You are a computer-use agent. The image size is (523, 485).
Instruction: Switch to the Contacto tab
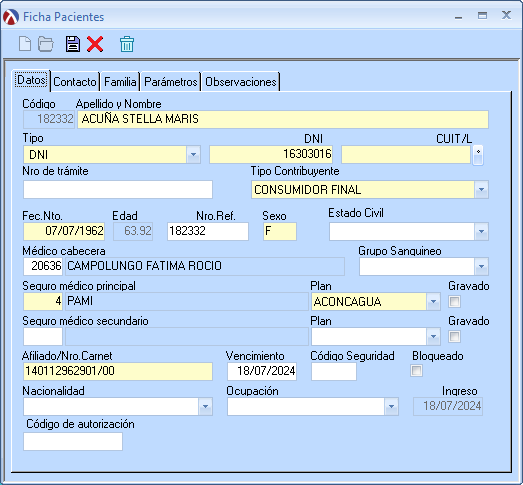point(75,82)
